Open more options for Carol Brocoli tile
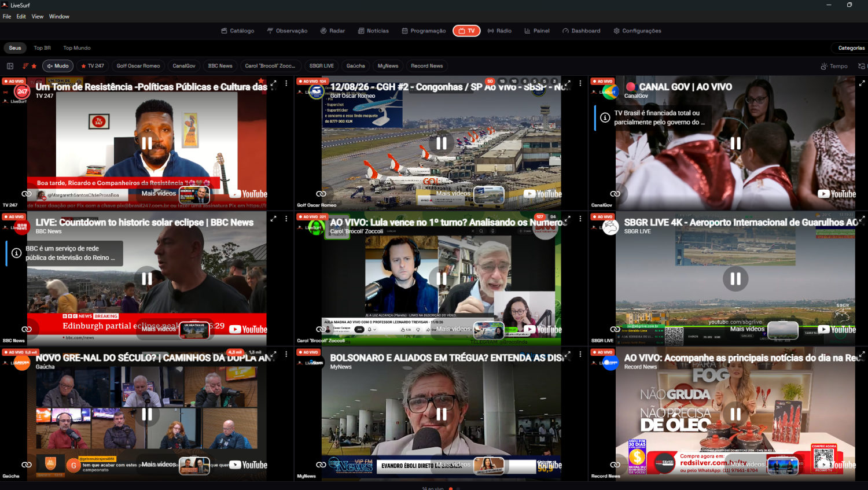Image resolution: width=868 pixels, height=490 pixels. coord(580,219)
